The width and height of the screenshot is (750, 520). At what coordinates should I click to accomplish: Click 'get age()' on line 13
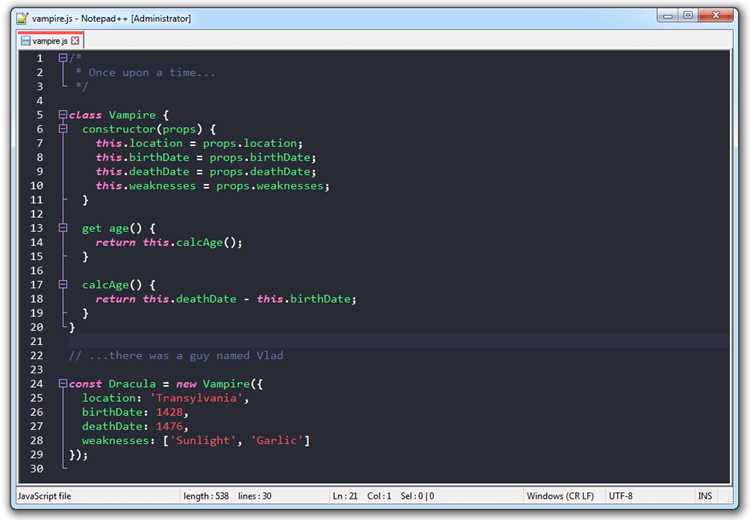tap(112, 228)
